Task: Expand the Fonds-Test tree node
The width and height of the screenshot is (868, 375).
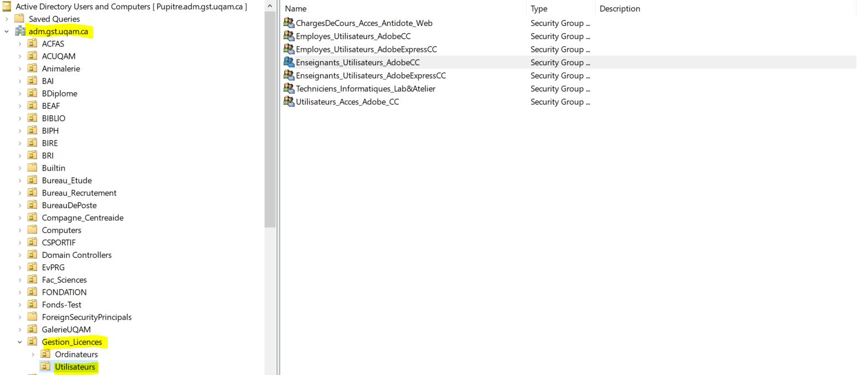Action: point(20,305)
